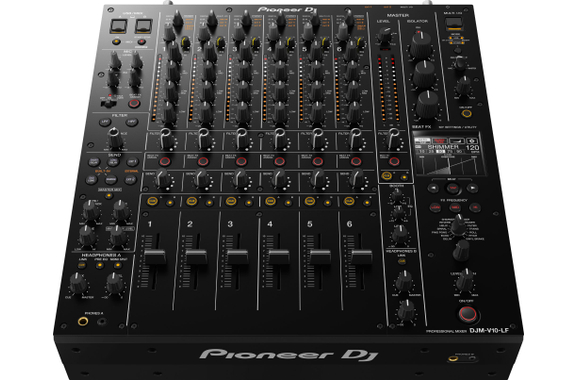The image size is (576, 380).
Task: Click HEADPHONES A CUE/MASTER mixing knob
Action: [78, 283]
